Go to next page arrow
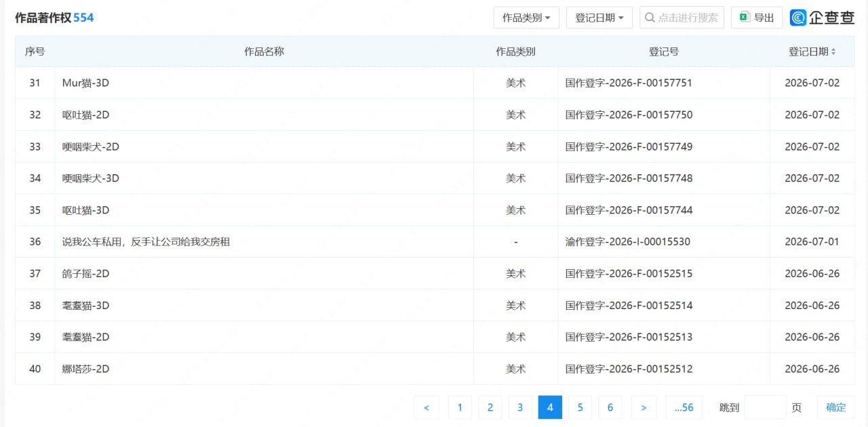This screenshot has height=427, width=868. [644, 407]
